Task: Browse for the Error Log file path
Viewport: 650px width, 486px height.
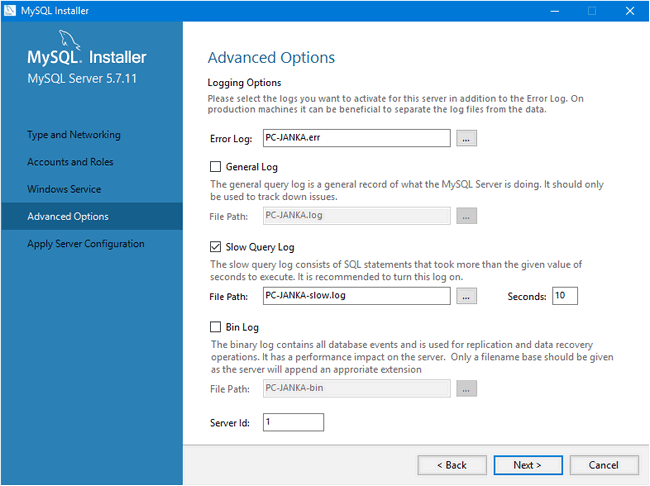Action: (467, 138)
